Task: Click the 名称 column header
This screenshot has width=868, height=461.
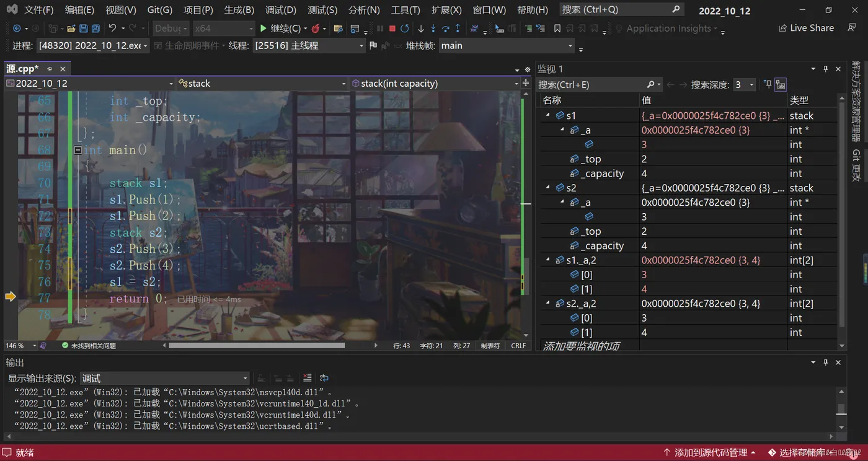Action: tap(552, 100)
